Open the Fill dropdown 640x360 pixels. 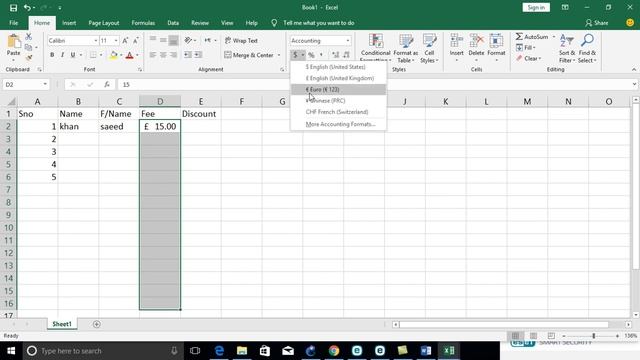528,47
